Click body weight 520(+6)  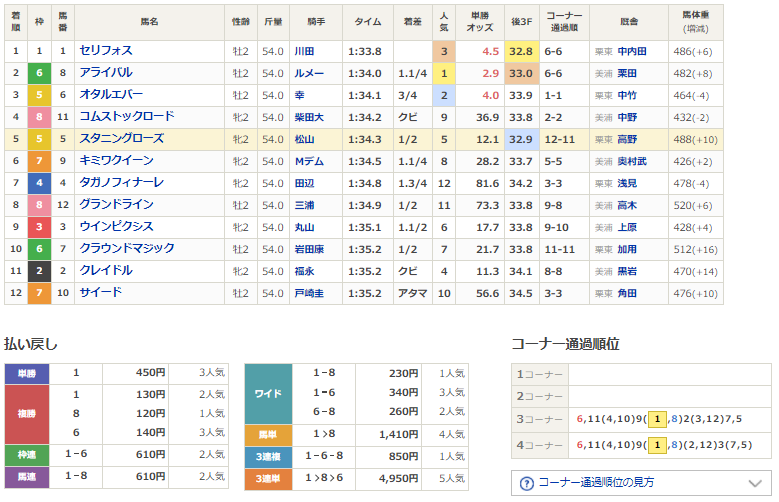click(693, 205)
